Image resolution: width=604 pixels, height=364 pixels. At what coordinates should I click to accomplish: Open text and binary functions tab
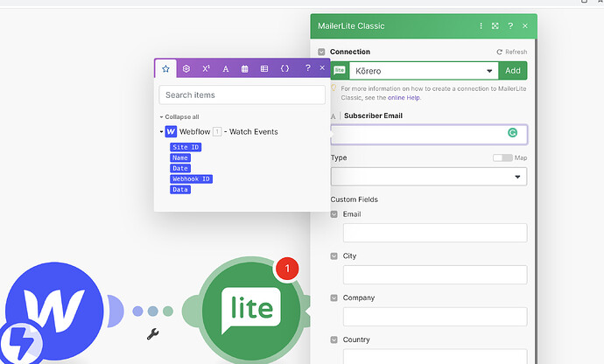pyautogui.click(x=226, y=69)
